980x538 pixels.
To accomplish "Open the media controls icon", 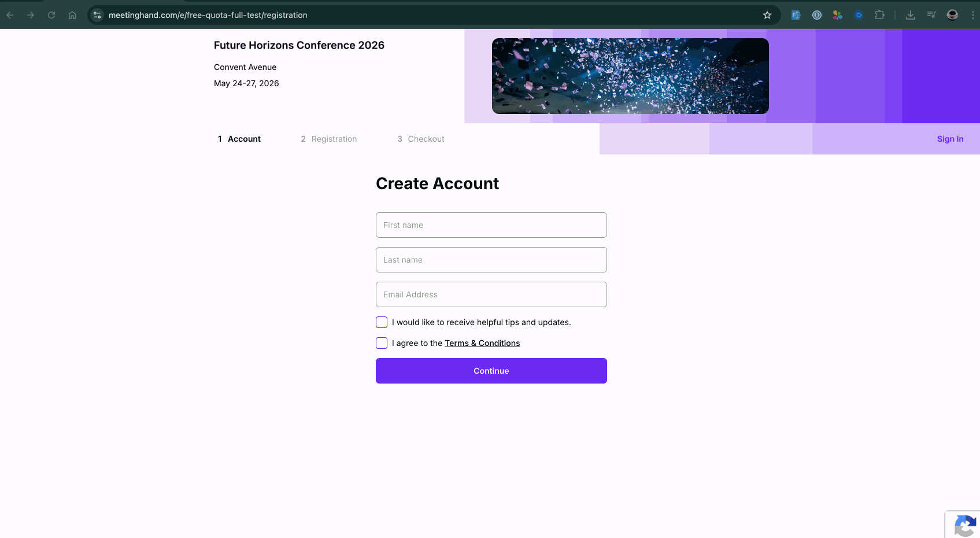I will 931,15.
